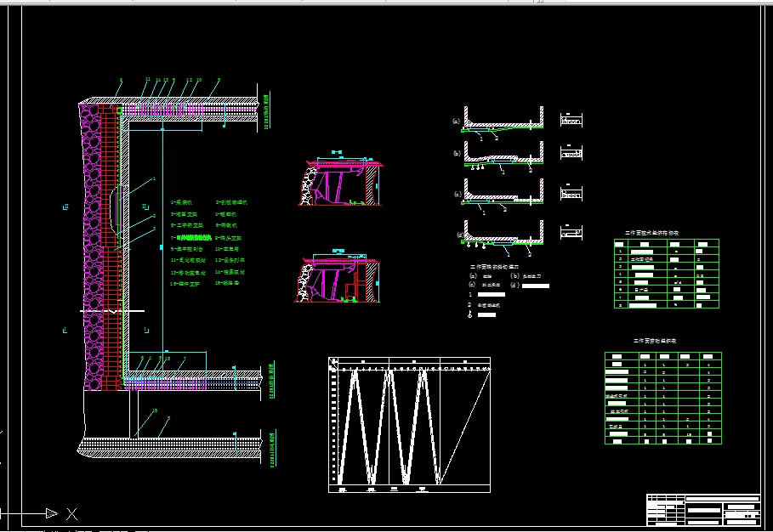Select legend entry starting with 16-
Viewport: 773px width, 532px height.
tap(227, 283)
